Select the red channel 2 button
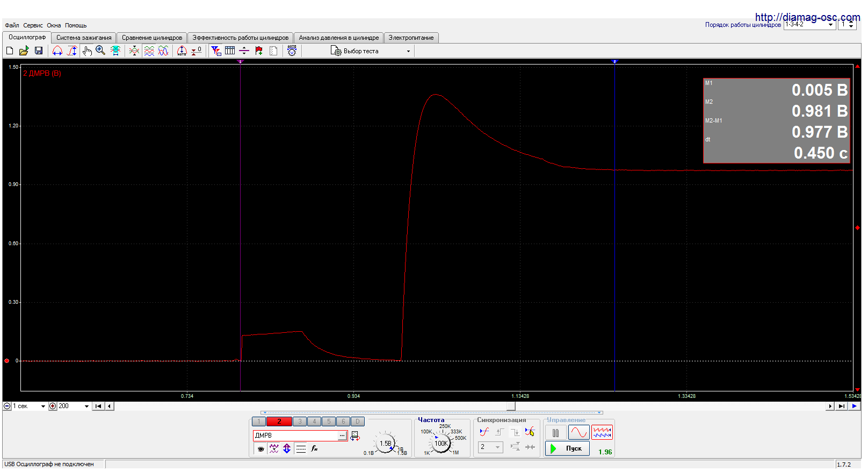This screenshot has width=868, height=471. tap(279, 422)
